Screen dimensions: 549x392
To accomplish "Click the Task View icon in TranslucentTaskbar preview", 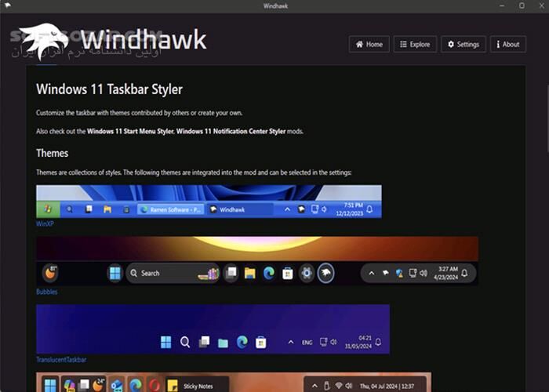I will 204,342.
